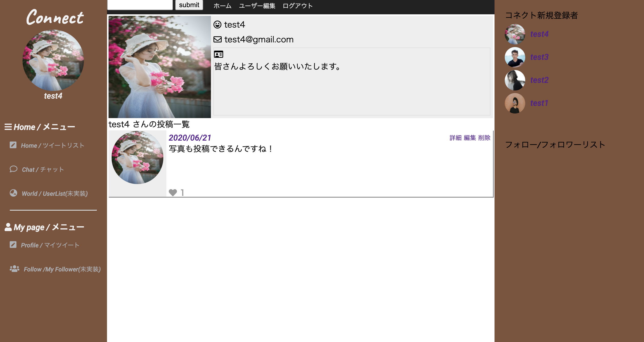Click the Home tweet list edit icon
The image size is (644, 342).
pyautogui.click(x=13, y=145)
